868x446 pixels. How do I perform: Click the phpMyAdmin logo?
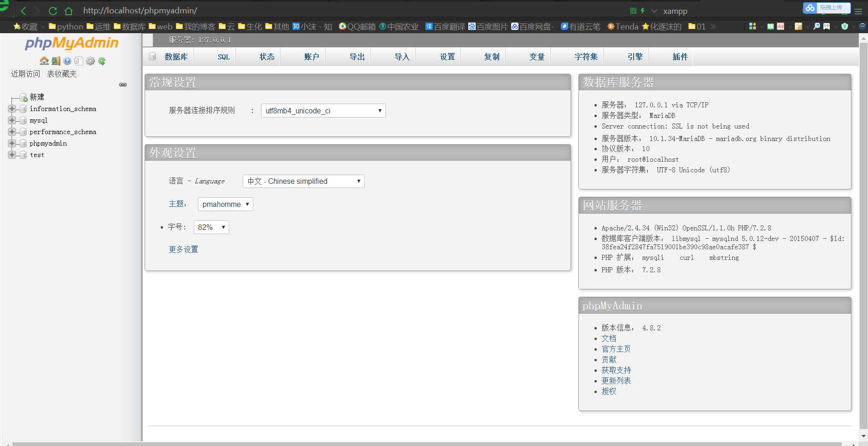pyautogui.click(x=71, y=43)
